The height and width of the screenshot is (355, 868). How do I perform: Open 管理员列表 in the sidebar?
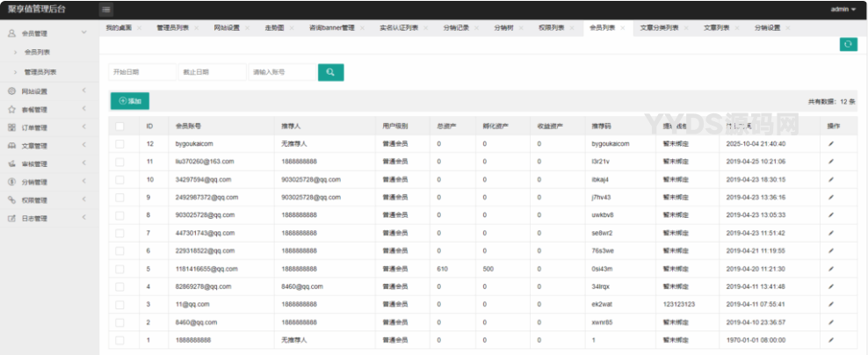tap(42, 71)
